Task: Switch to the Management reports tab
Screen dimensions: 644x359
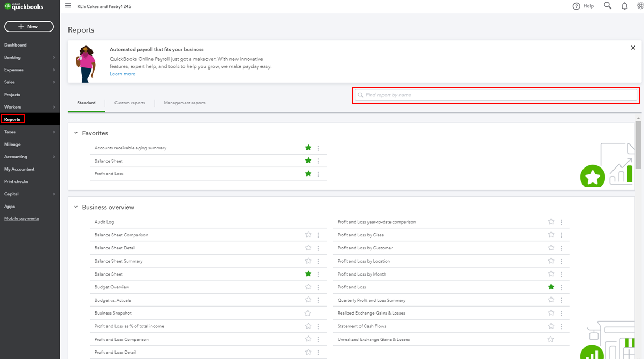Action: pyautogui.click(x=185, y=103)
